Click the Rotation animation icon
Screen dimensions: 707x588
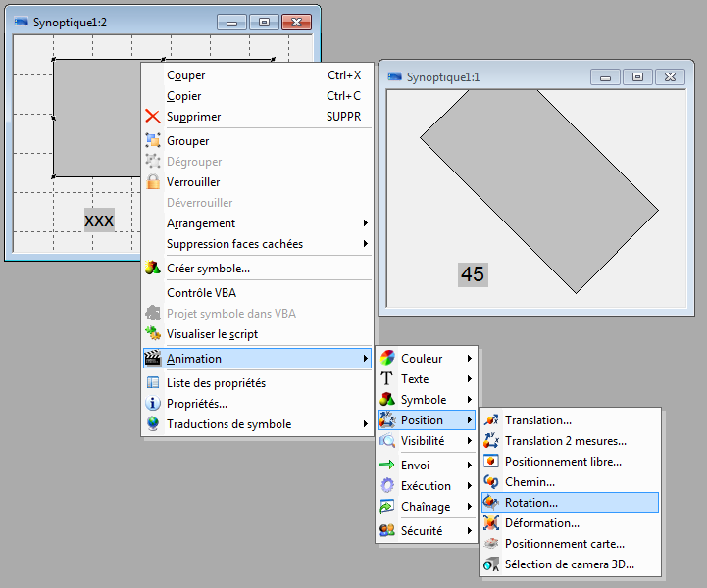(491, 502)
